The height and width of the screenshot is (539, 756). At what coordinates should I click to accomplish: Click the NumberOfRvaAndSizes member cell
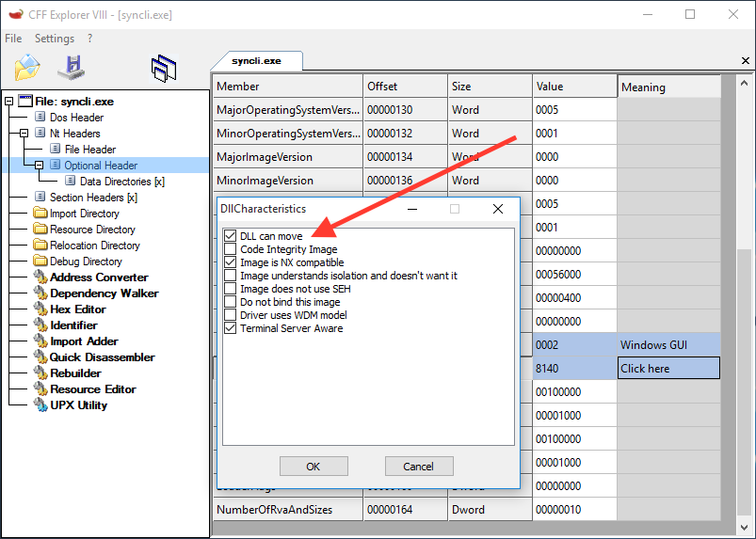click(x=288, y=510)
